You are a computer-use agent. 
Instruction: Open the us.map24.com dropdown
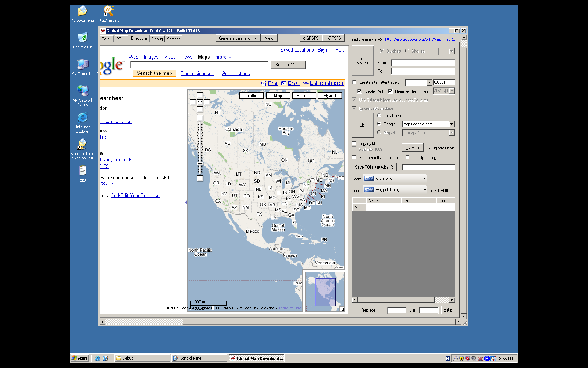[451, 132]
